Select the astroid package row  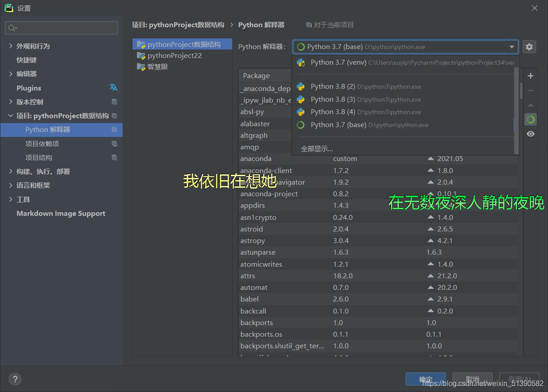click(x=379, y=229)
